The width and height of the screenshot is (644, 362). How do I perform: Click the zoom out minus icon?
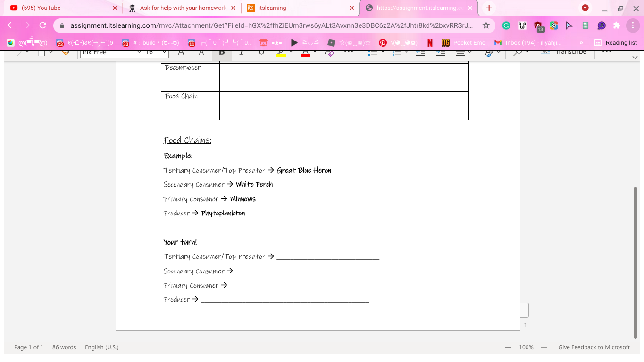click(508, 347)
